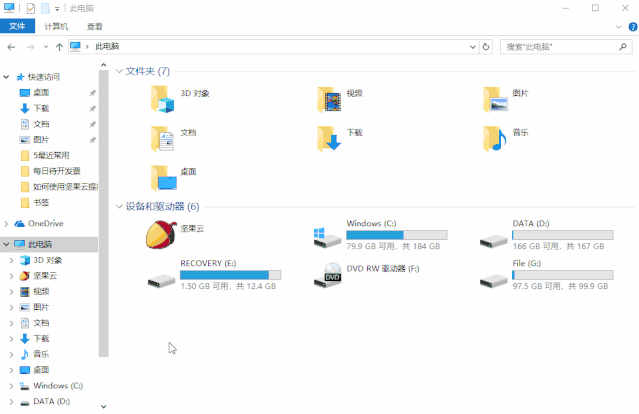Click the search magnifier icon
The height and width of the screenshot is (414, 639).
(x=623, y=47)
